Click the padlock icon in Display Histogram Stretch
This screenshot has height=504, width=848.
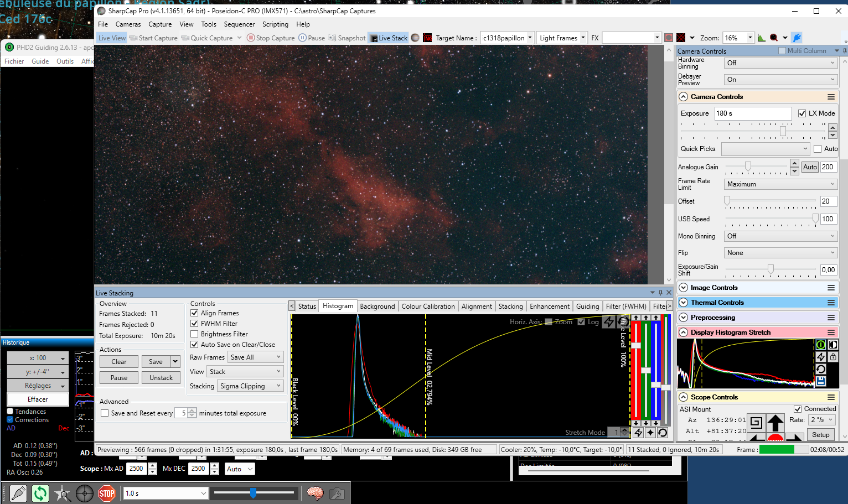click(833, 357)
